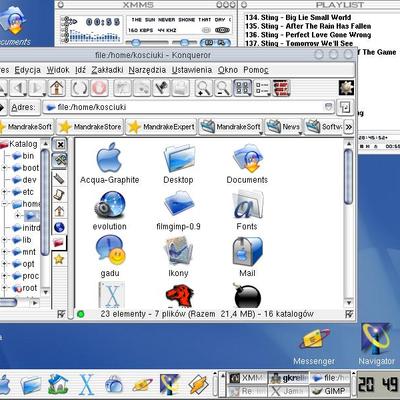Show more bookmarks with the chevron

tap(348, 127)
